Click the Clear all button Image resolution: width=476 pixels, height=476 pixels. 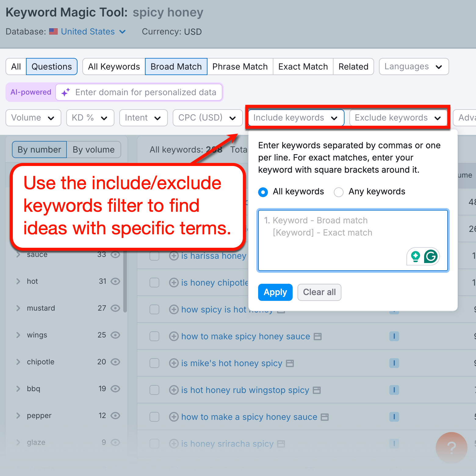(x=319, y=292)
